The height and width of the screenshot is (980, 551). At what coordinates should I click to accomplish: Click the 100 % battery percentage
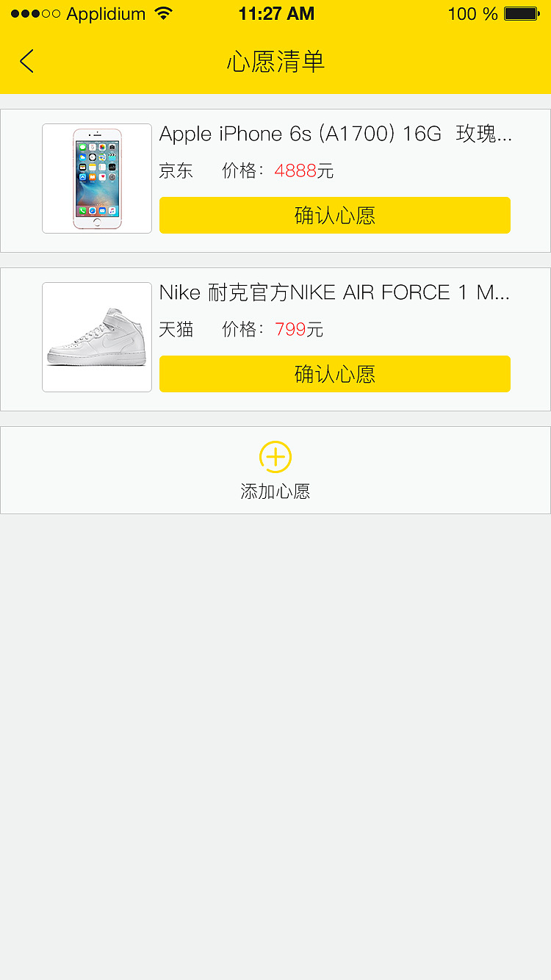(x=472, y=14)
